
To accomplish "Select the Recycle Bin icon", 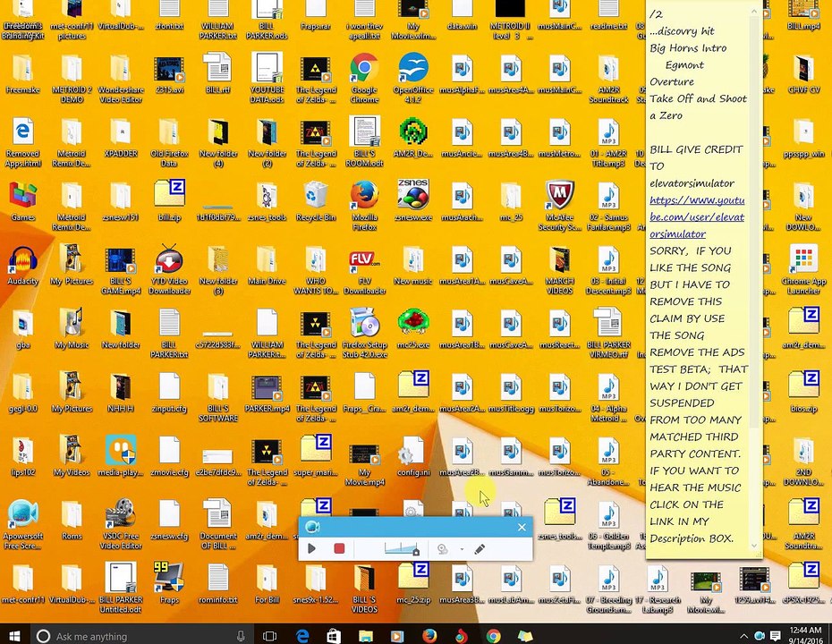I will [316, 200].
